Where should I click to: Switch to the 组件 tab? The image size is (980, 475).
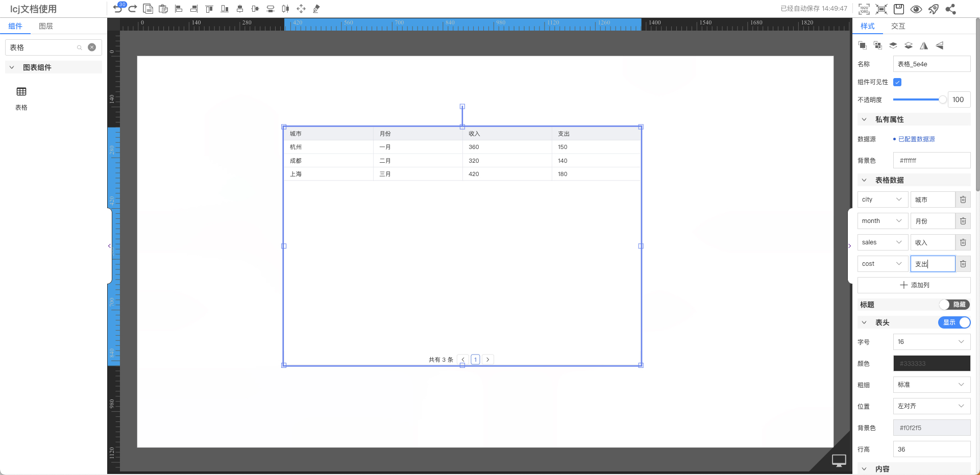click(15, 26)
